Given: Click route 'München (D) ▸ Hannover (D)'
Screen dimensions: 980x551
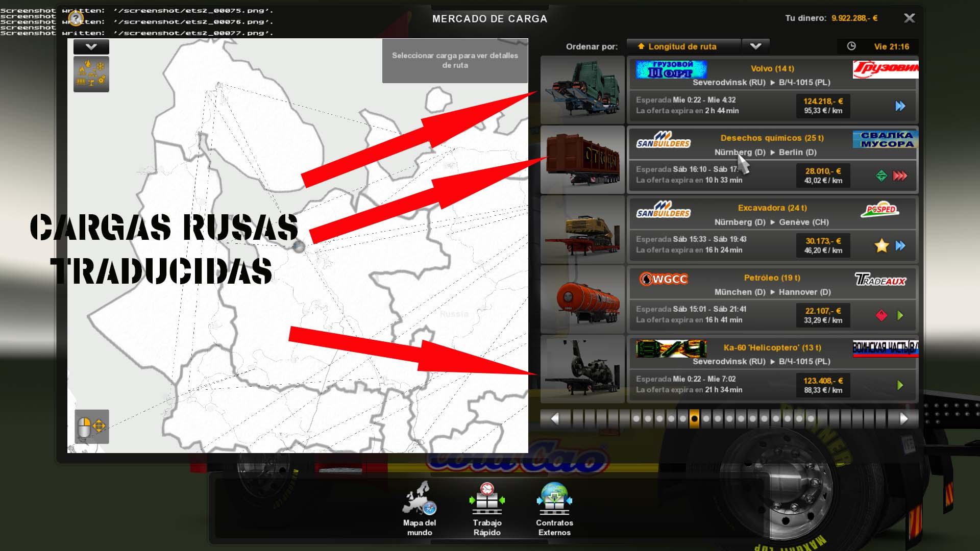Looking at the screenshot, I should 772,292.
